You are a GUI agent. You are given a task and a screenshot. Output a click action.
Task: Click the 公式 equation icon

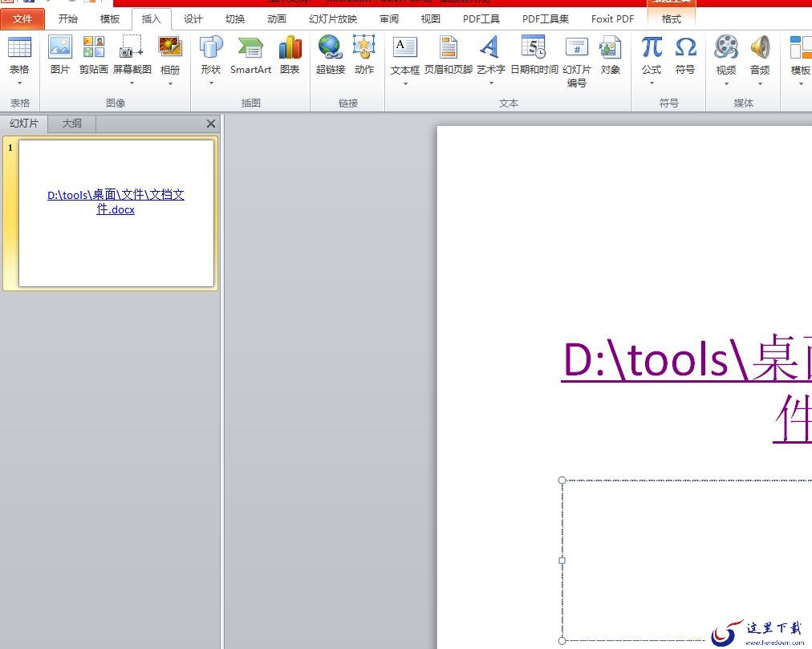tap(652, 47)
